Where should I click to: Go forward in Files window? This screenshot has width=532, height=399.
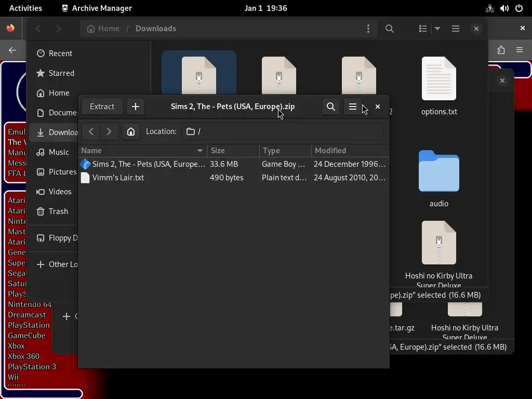click(x=58, y=29)
